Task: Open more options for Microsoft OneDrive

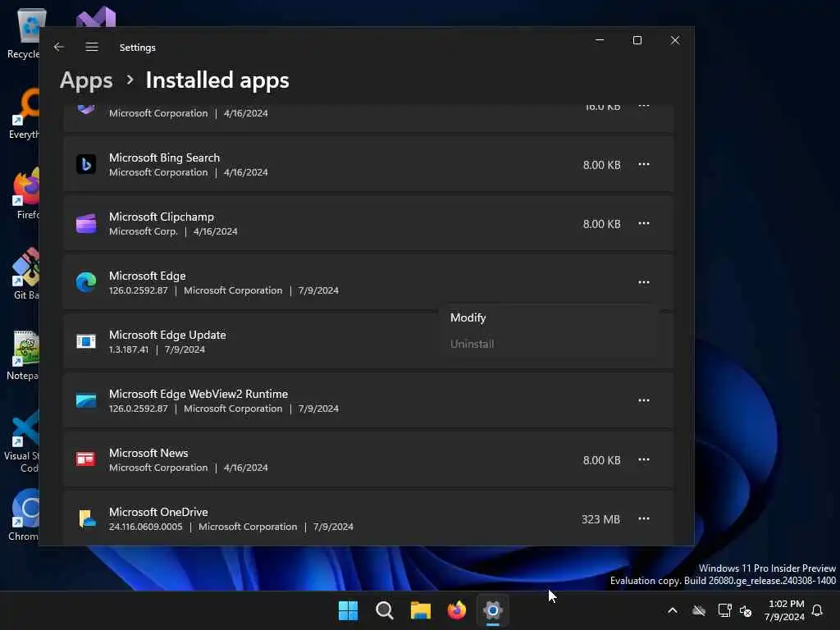Action: click(644, 518)
